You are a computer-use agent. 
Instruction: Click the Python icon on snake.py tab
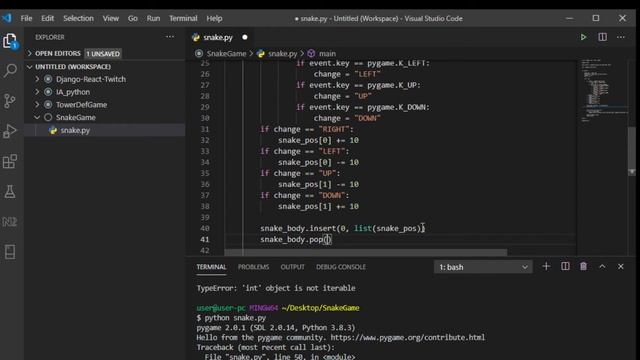196,38
